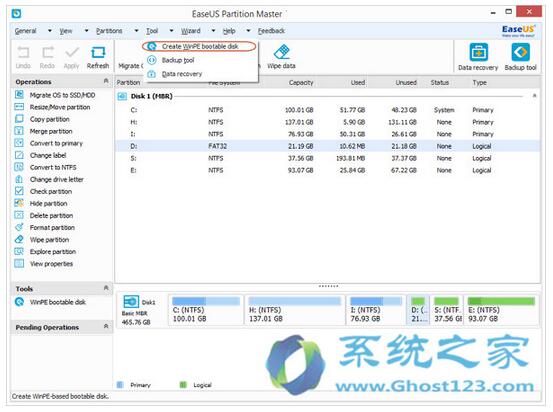Open the Partitions menu
The image size is (553, 412).
point(109,31)
